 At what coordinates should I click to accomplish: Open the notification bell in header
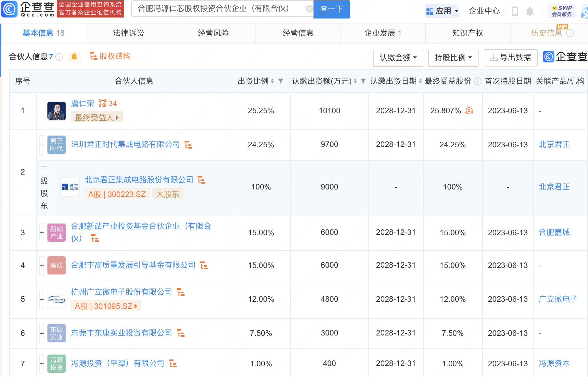(x=530, y=11)
